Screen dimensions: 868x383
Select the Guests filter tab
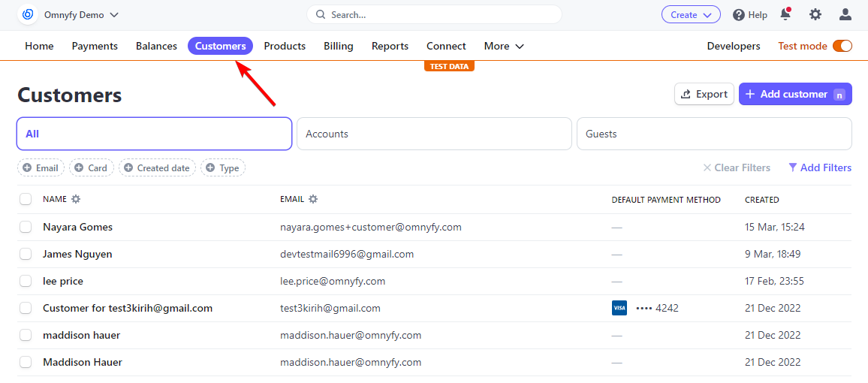pos(714,134)
